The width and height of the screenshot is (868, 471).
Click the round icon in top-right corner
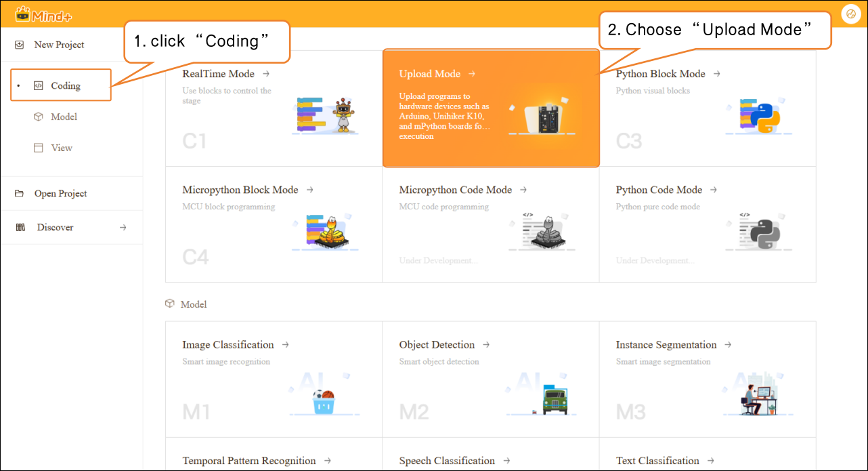(849, 14)
